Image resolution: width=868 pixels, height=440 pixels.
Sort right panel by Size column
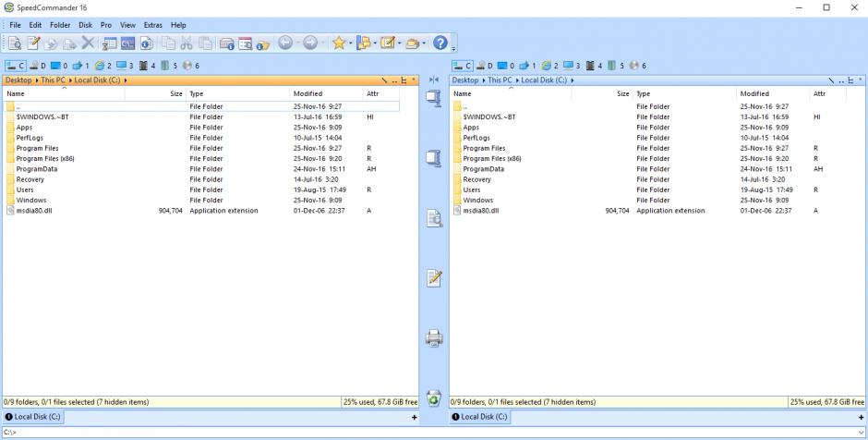click(x=602, y=93)
